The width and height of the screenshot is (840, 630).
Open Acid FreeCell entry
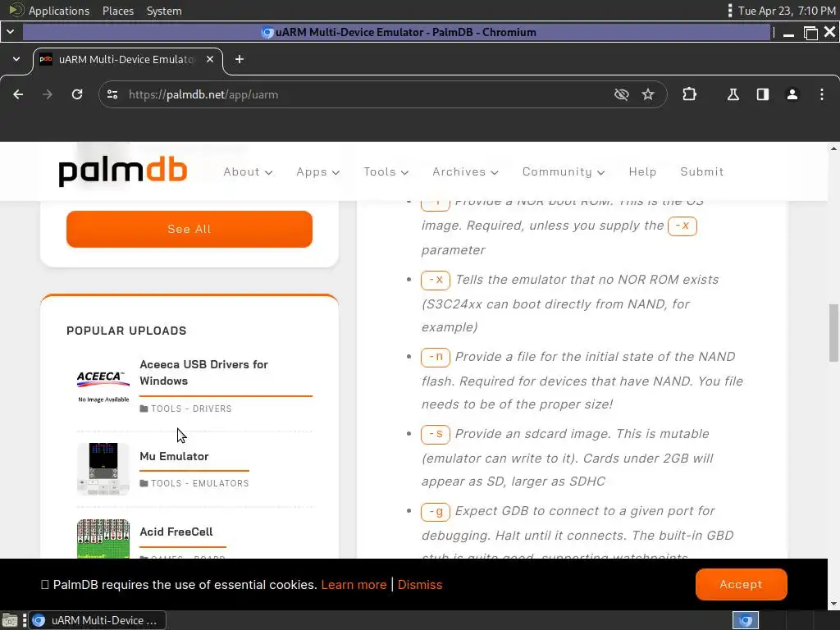click(176, 532)
